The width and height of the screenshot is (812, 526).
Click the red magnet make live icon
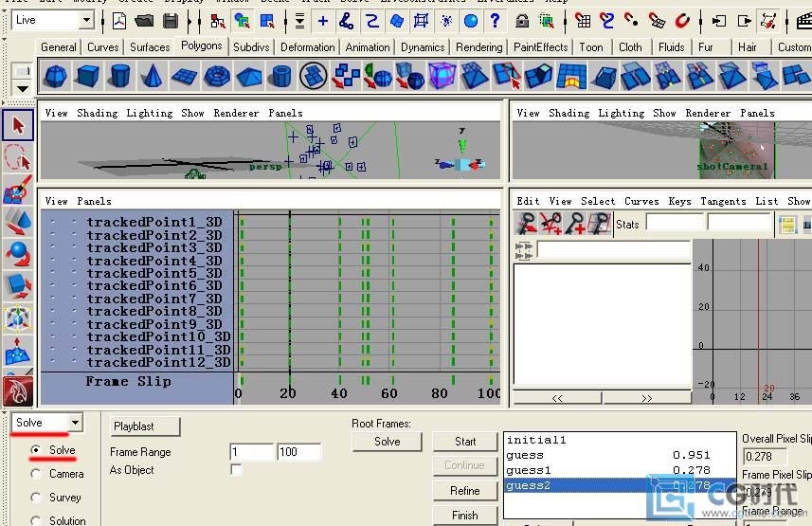682,21
